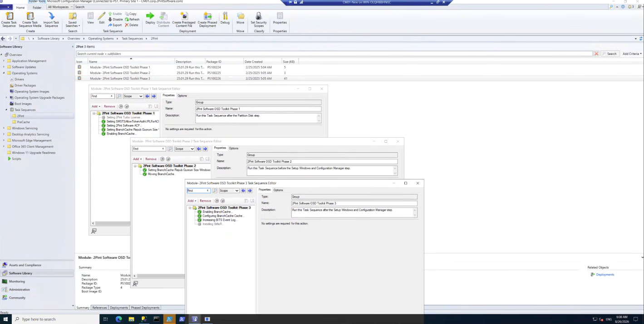Click Create Prestaged Content File in the ribbon
Screen dimensions: 644x324
tap(184, 19)
